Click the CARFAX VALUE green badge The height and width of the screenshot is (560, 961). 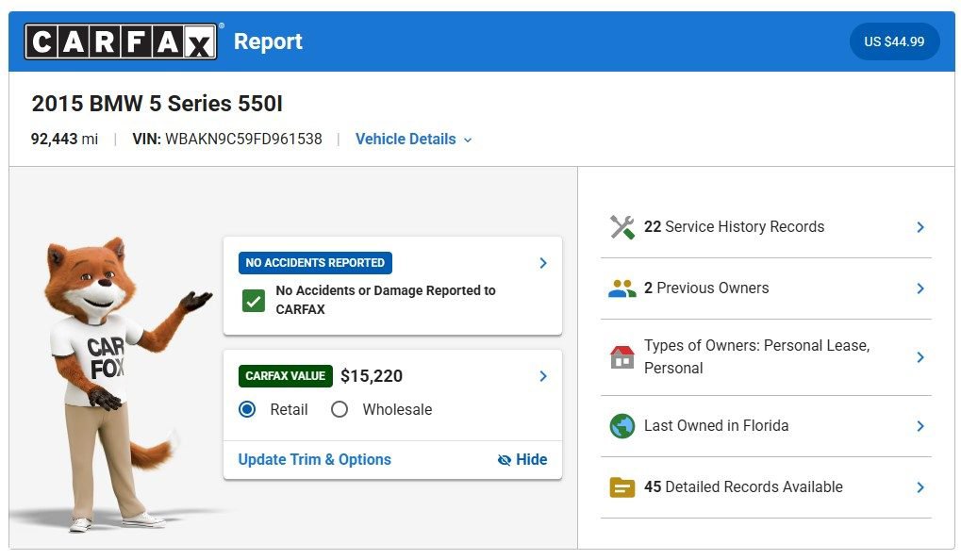click(x=286, y=376)
